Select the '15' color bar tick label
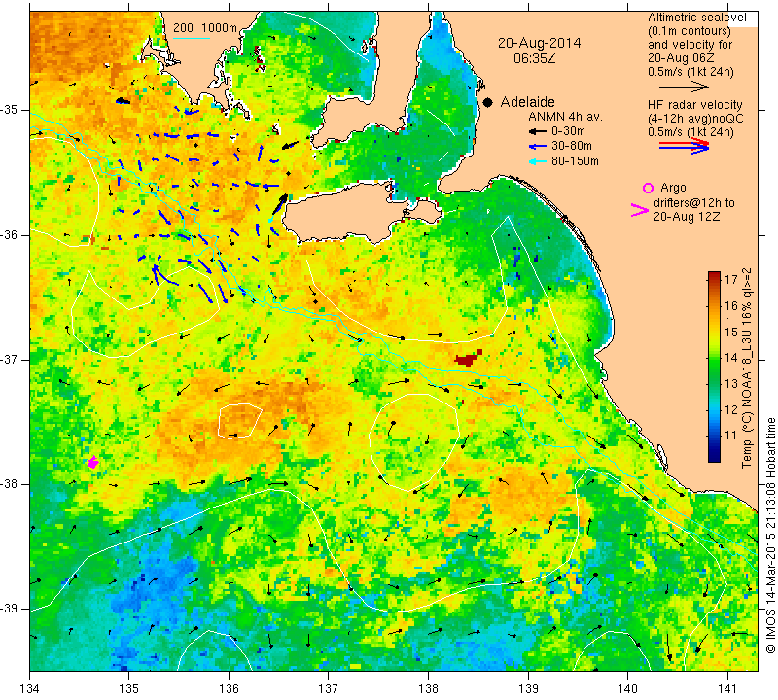 tap(731, 332)
